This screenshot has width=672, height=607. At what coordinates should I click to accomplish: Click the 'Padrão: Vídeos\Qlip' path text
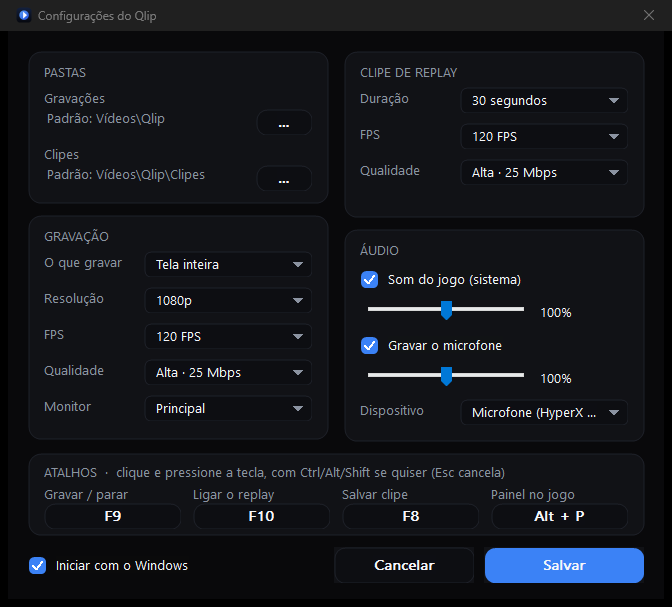(x=105, y=119)
